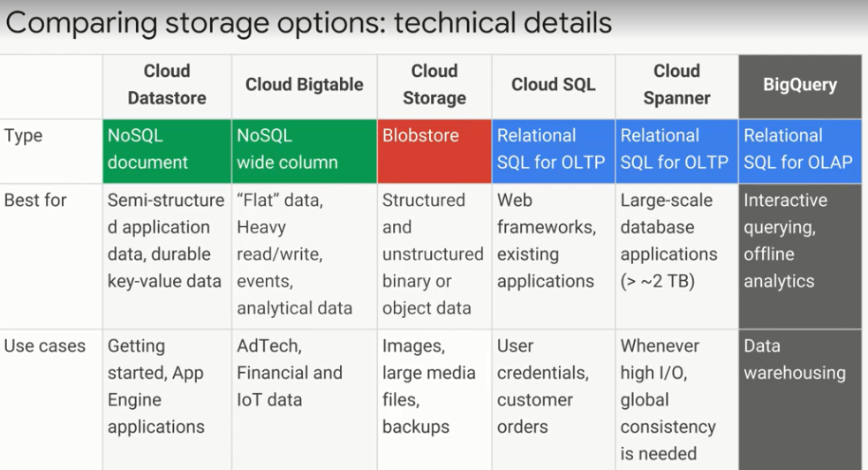
Task: Select the Large-scale database applications cell
Action: pyautogui.click(x=676, y=240)
